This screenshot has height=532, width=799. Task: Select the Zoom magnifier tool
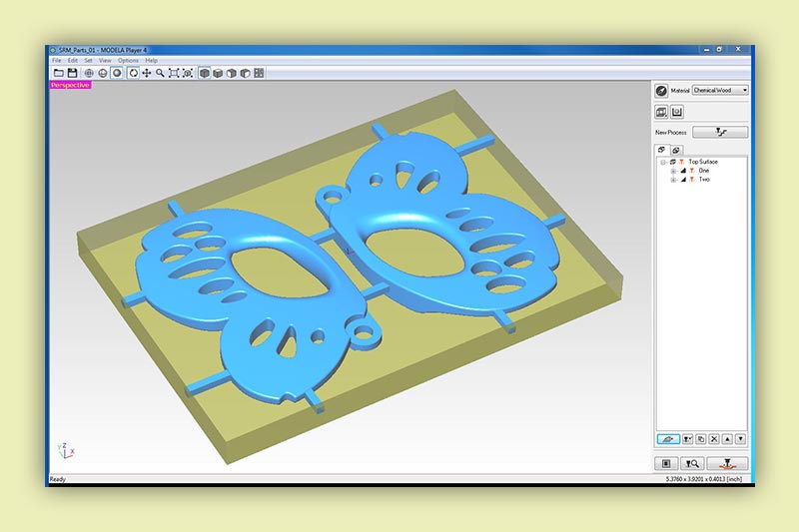click(x=160, y=73)
